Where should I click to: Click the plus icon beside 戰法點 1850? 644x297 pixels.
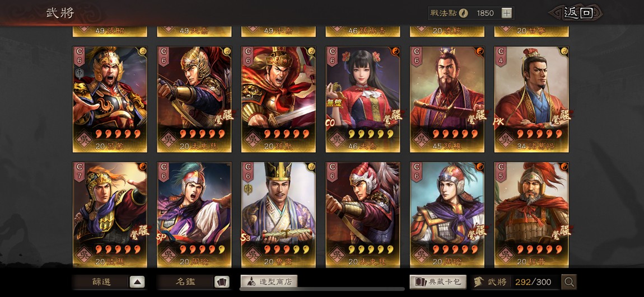pos(507,13)
